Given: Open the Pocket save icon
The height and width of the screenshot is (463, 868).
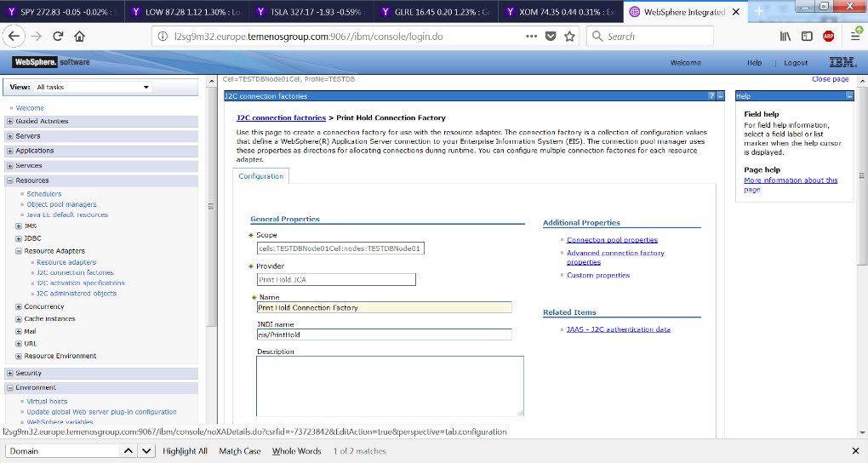Looking at the screenshot, I should [551, 37].
